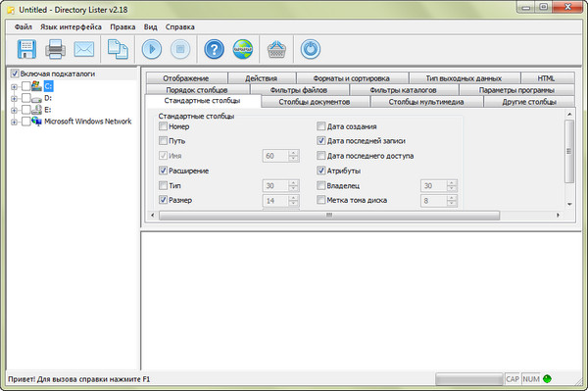The height and width of the screenshot is (391, 588).
Task: Enable the Путь column checkbox
Action: tap(163, 140)
